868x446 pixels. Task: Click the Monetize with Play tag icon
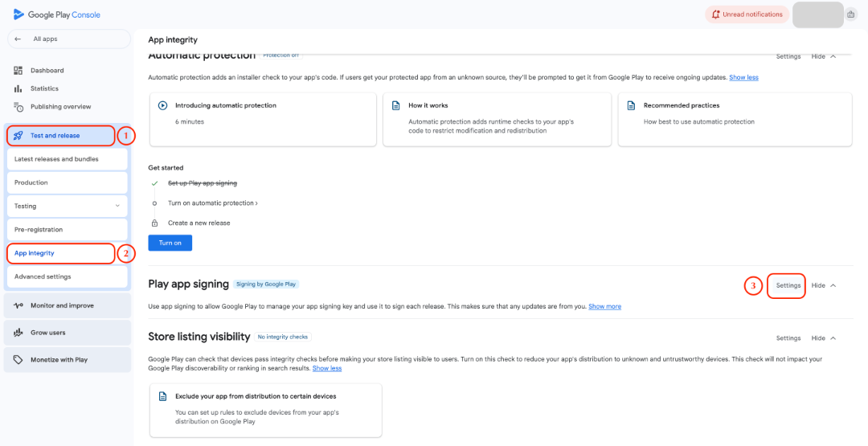click(18, 360)
